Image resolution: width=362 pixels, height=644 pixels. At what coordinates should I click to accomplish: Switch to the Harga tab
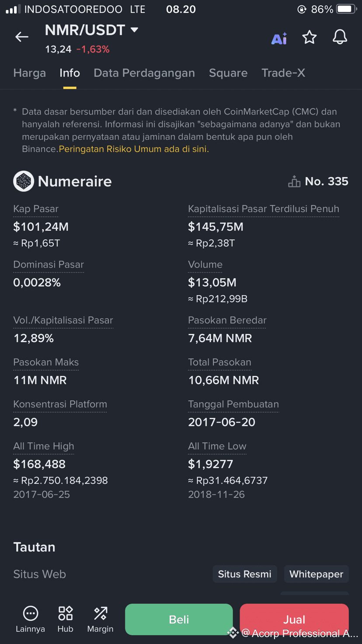30,73
